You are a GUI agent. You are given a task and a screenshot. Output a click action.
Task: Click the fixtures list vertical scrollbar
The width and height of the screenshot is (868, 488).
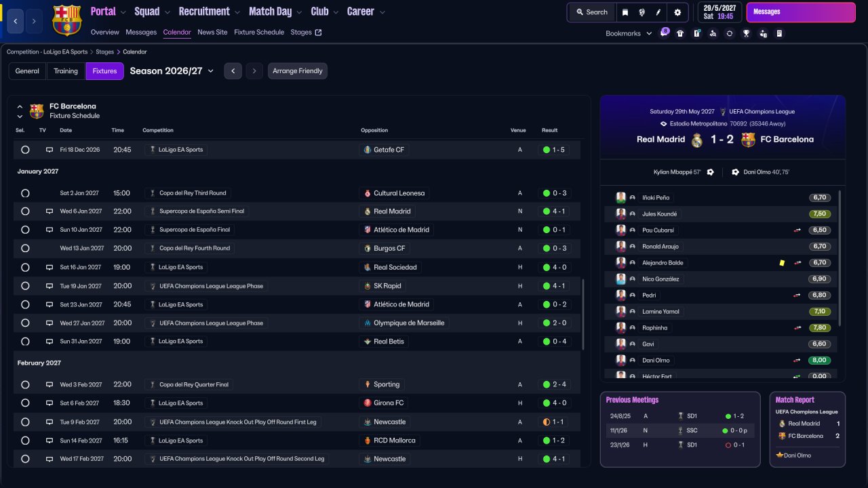pyautogui.click(x=583, y=314)
